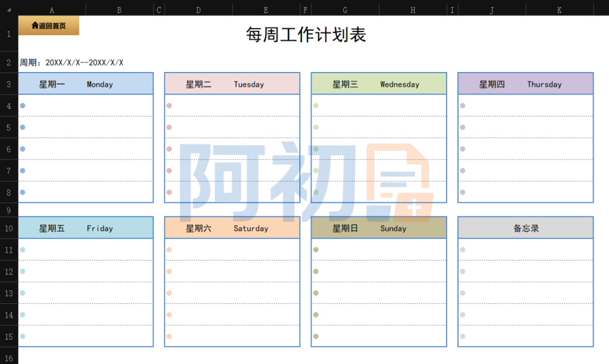Click Sunday's last task line in row 15
Image resolution: width=609 pixels, height=364 pixels.
(x=379, y=336)
